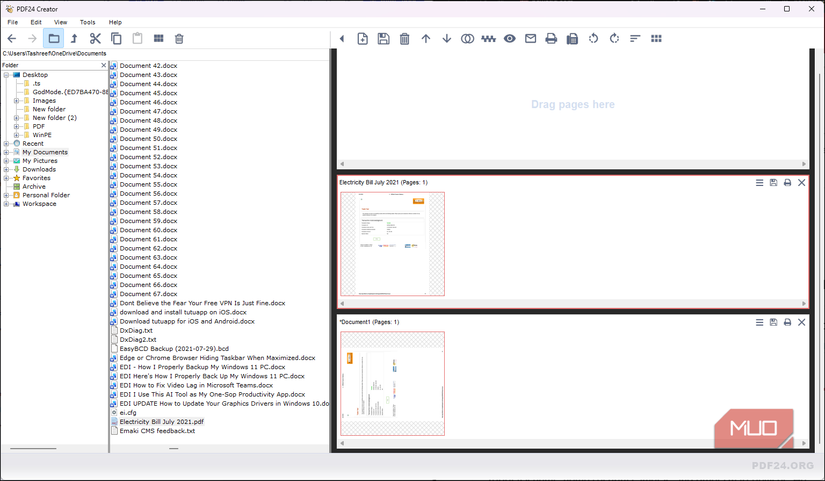Click the Copy icon in explorer toolbar
This screenshot has height=481, width=825.
coord(116,38)
